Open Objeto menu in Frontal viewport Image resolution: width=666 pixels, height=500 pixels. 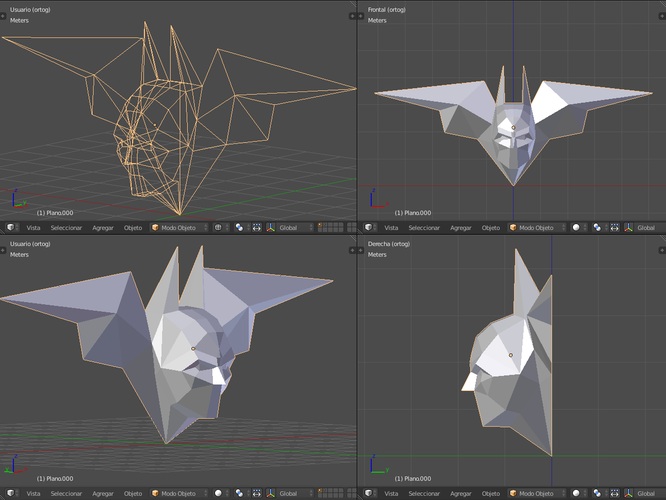point(491,228)
